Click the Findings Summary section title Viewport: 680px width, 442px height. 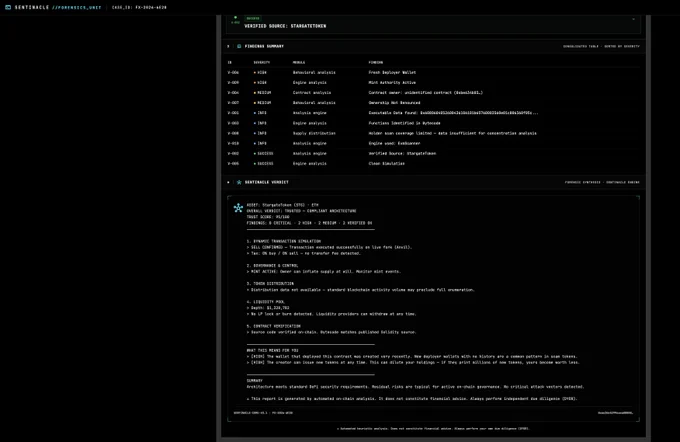coord(264,46)
